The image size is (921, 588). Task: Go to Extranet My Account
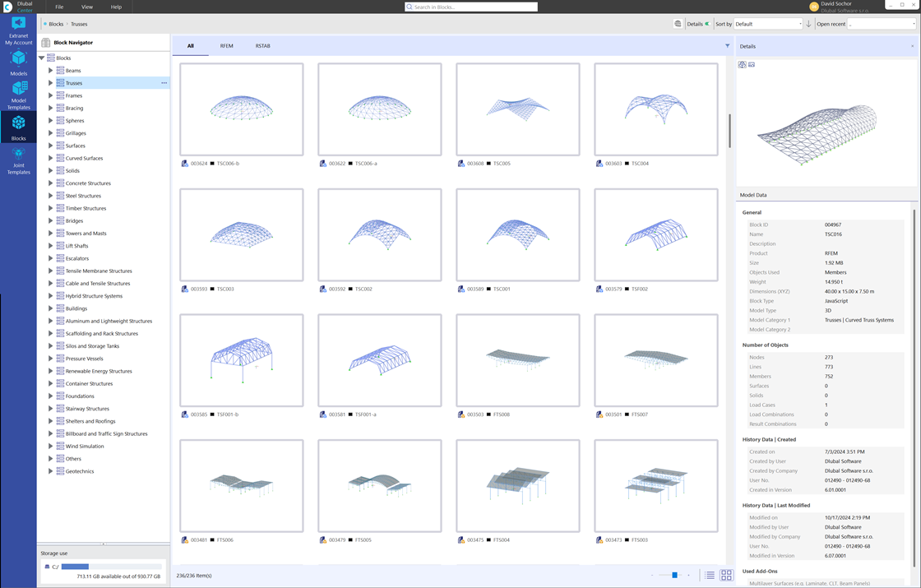pyautogui.click(x=18, y=33)
